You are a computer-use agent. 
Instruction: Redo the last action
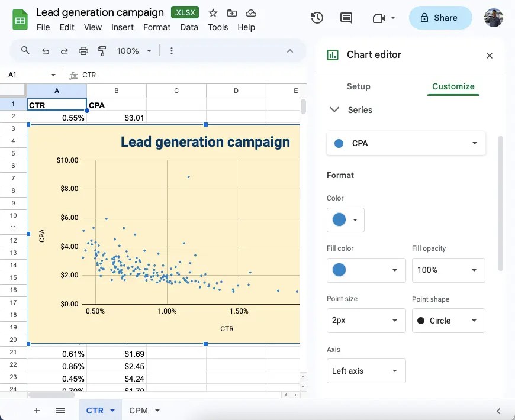tap(64, 51)
